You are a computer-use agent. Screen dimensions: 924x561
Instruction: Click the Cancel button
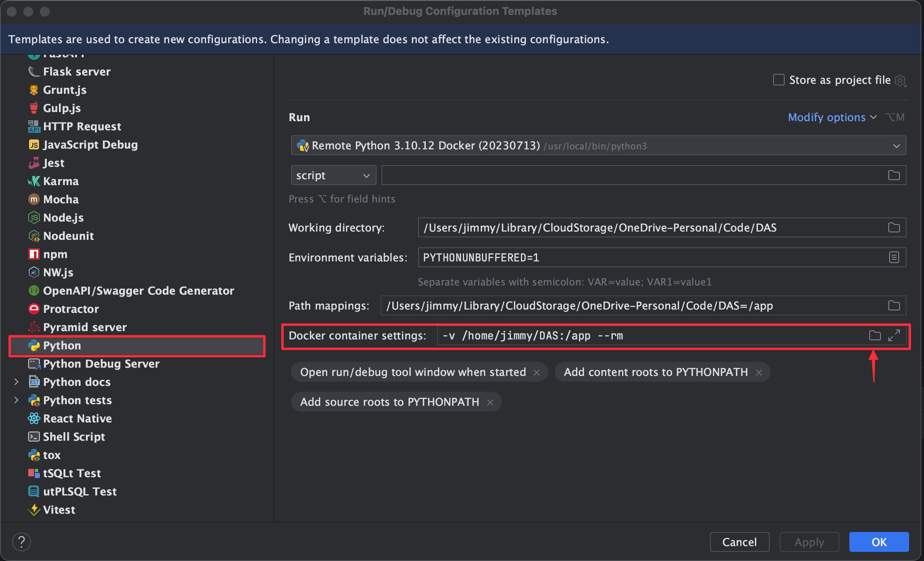(739, 542)
